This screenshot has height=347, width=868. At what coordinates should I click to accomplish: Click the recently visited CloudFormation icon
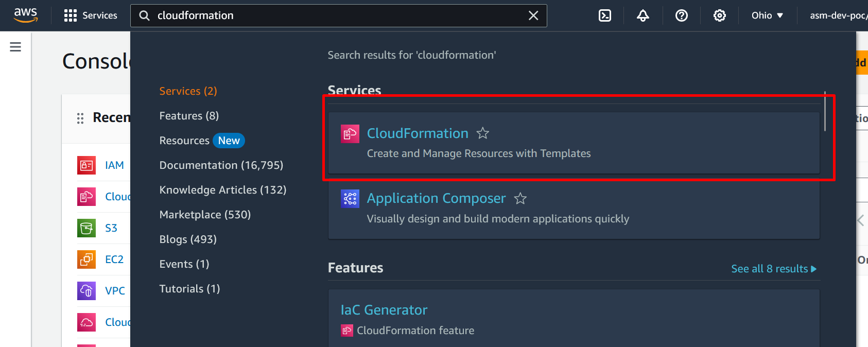click(x=86, y=197)
